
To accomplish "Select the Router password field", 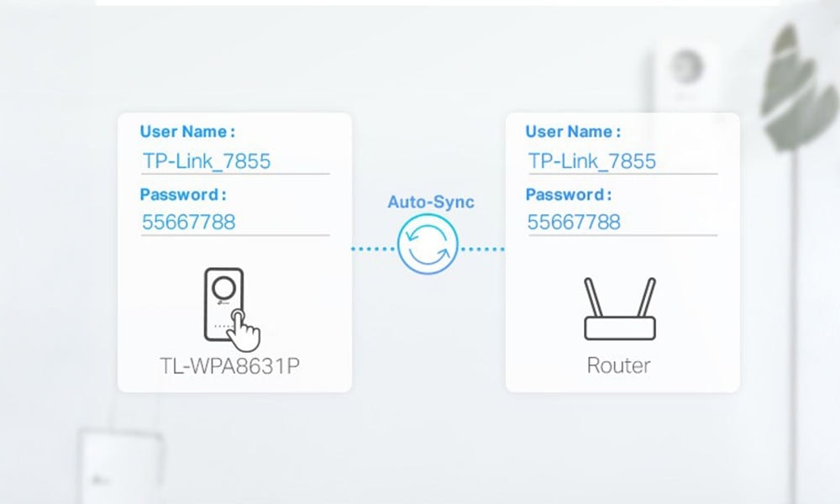I will pos(622,223).
